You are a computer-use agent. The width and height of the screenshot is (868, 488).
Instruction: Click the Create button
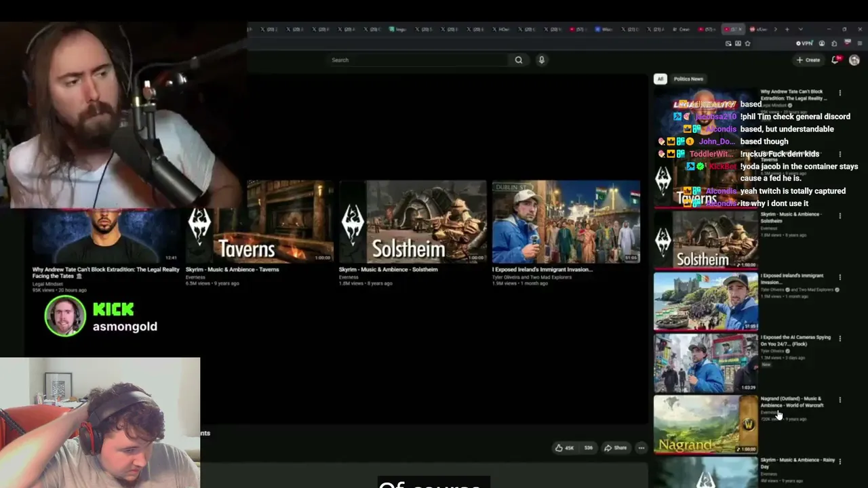coord(808,60)
